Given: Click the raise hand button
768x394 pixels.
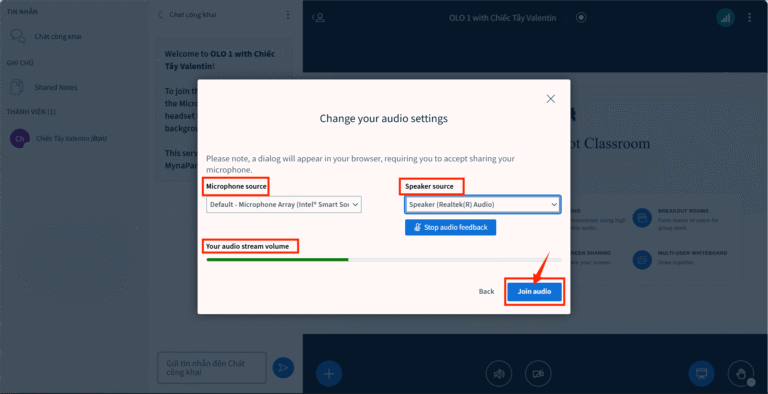Looking at the screenshot, I should pos(741,373).
